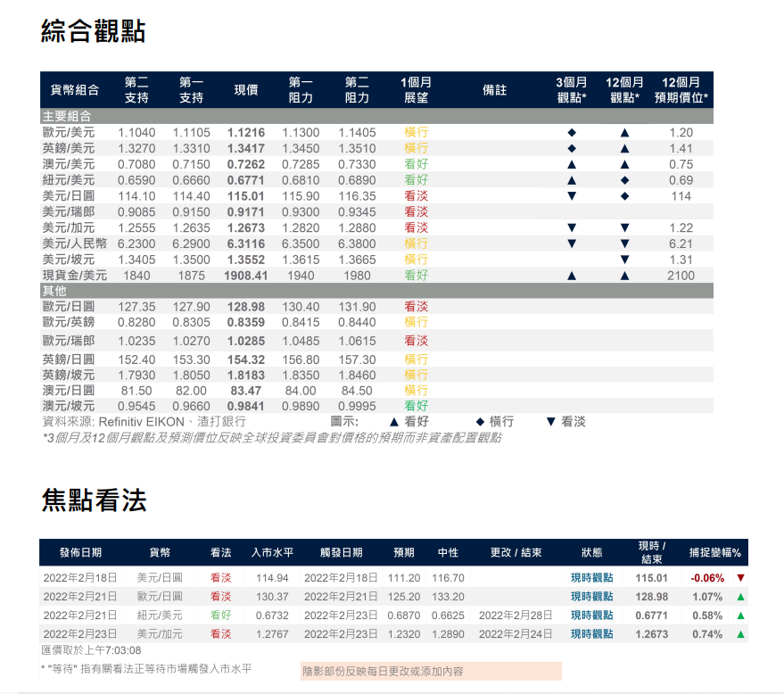Image resolution: width=784 pixels, height=694 pixels.
Task: Click the 12-month up triangle for 歐元/美元
Action: coord(624,133)
